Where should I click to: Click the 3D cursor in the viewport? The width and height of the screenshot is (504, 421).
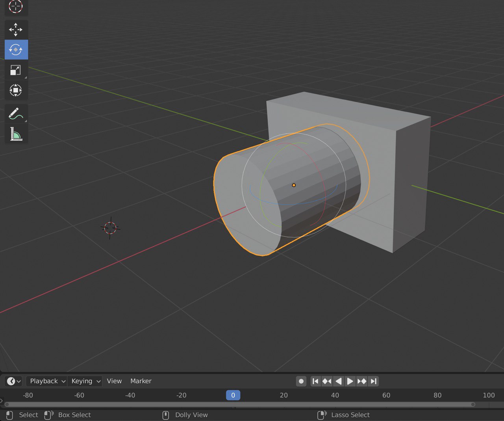pyautogui.click(x=110, y=228)
